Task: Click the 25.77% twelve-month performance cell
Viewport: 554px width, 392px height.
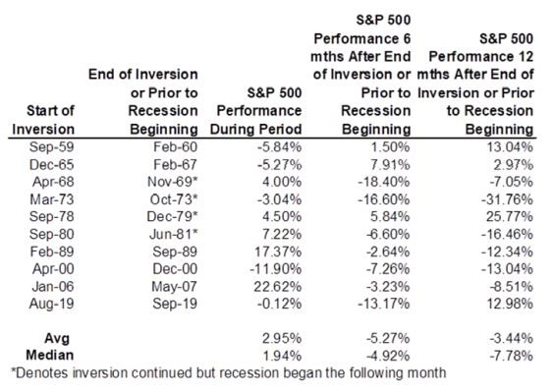Action: tap(510, 216)
